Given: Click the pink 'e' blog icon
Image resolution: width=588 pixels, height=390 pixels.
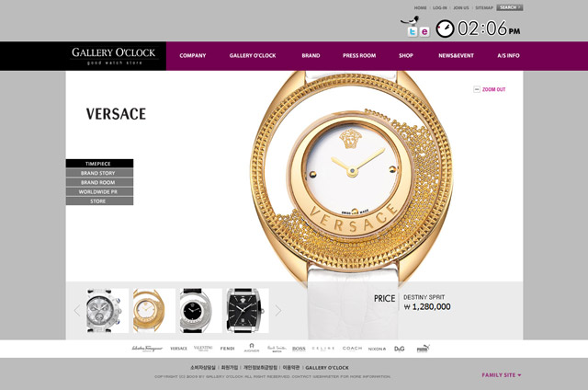Looking at the screenshot, I should (424, 31).
